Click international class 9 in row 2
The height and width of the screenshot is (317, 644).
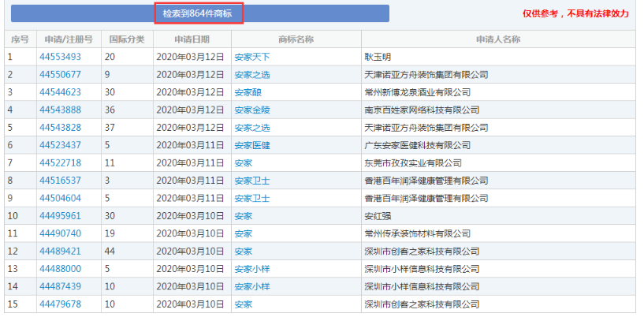tap(107, 75)
